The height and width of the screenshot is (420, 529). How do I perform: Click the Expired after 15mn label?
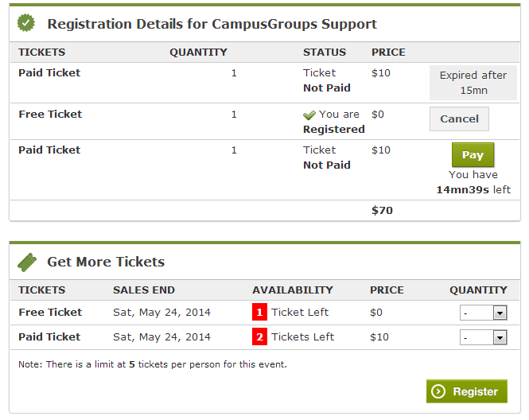coord(473,83)
